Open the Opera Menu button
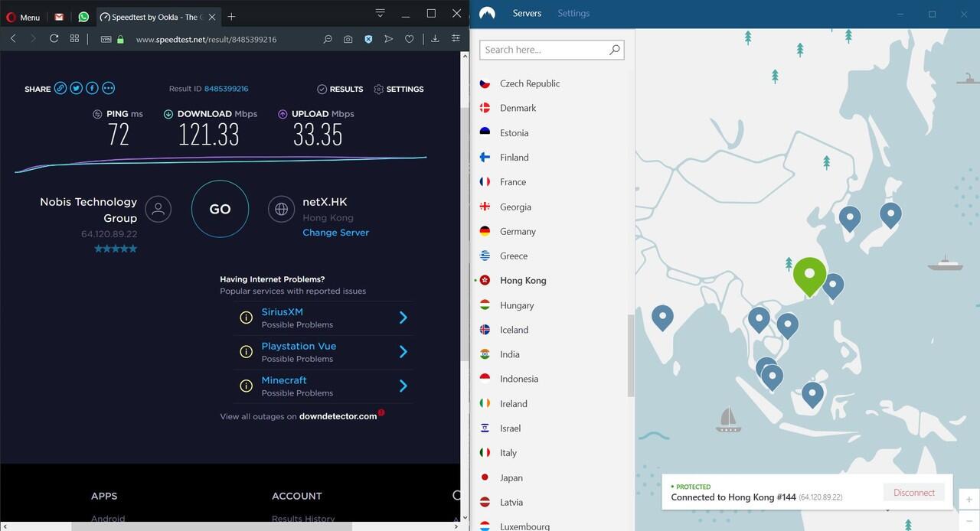This screenshot has width=980, height=531. click(23, 17)
